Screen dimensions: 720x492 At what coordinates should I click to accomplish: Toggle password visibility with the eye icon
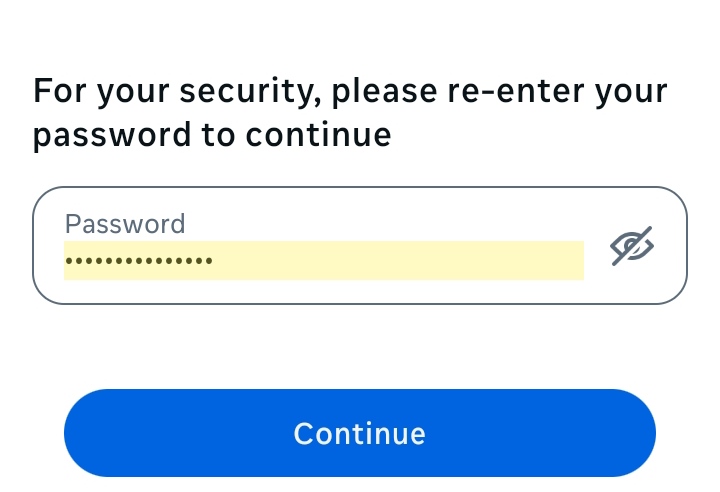[632, 246]
